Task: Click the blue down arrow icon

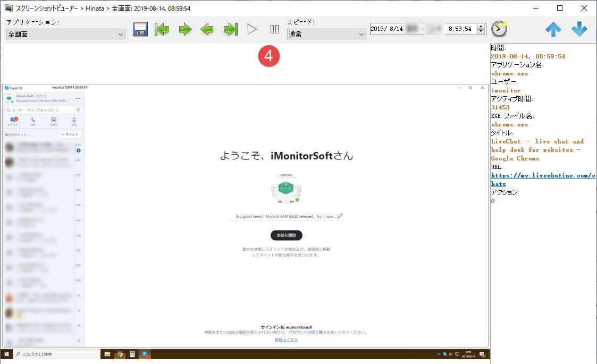Action: pyautogui.click(x=579, y=29)
